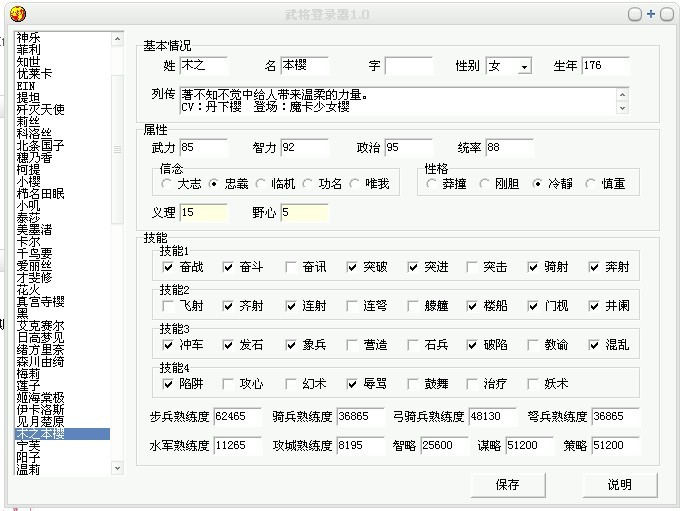This screenshot has height=511, width=685.
Task: Click the gold app icon in the title bar
Action: pos(15,14)
